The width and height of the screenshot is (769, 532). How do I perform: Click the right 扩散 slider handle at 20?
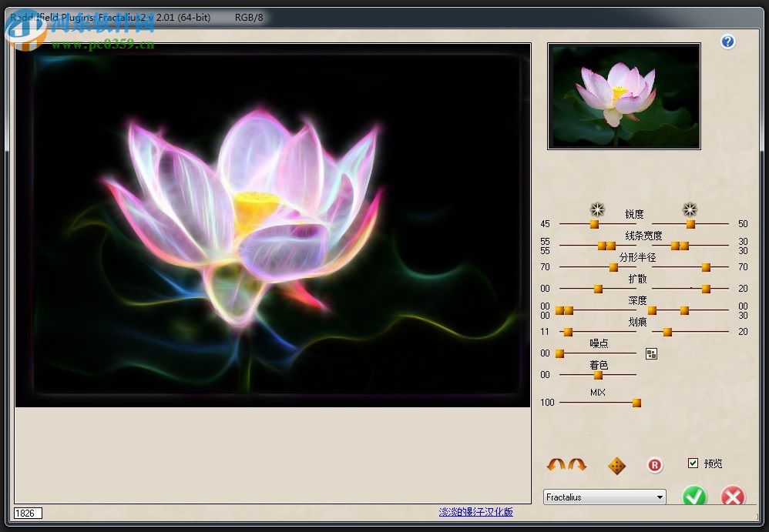click(x=707, y=289)
